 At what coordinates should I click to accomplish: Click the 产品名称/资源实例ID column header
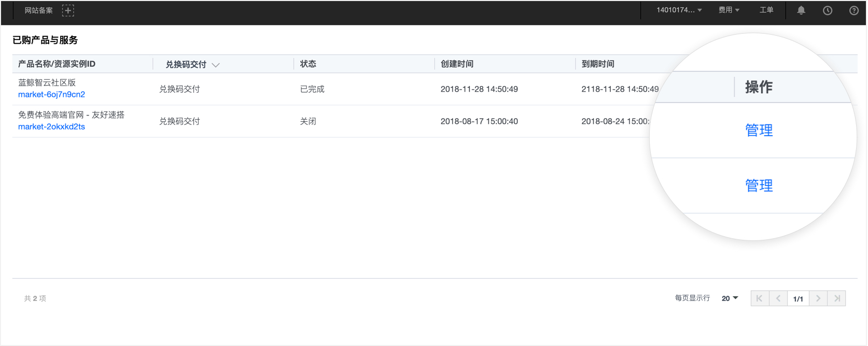click(x=57, y=64)
